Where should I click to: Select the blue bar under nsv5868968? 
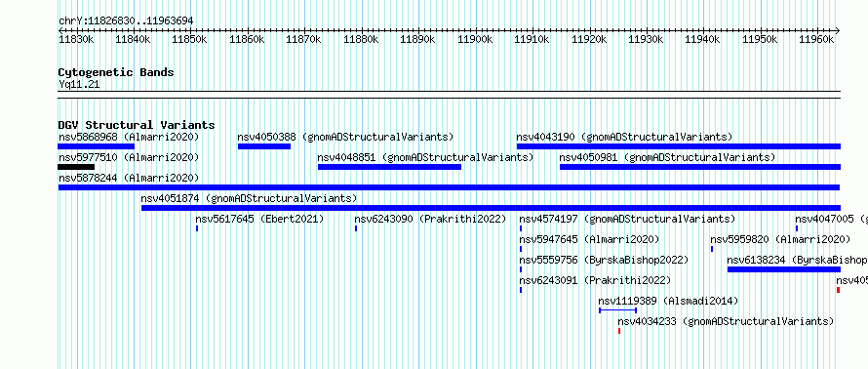pyautogui.click(x=97, y=146)
